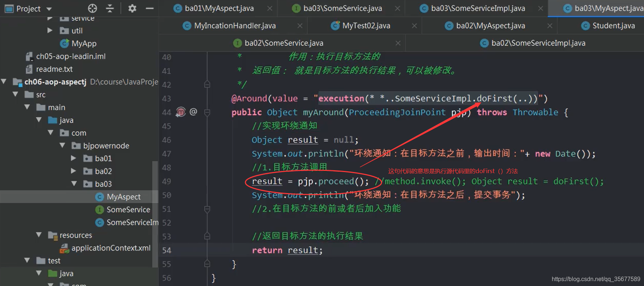Collapse the com package arrow
The image size is (644, 286).
click(51, 133)
